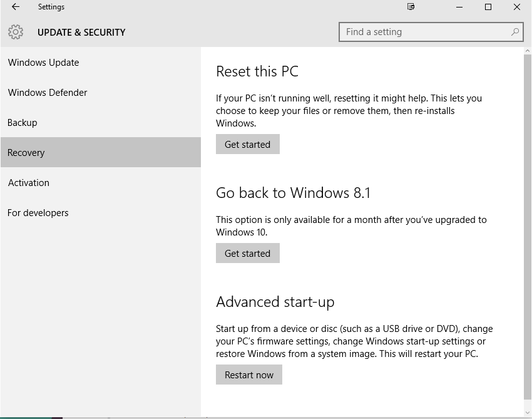
Task: Click the search magnifier icon
Action: pos(515,32)
